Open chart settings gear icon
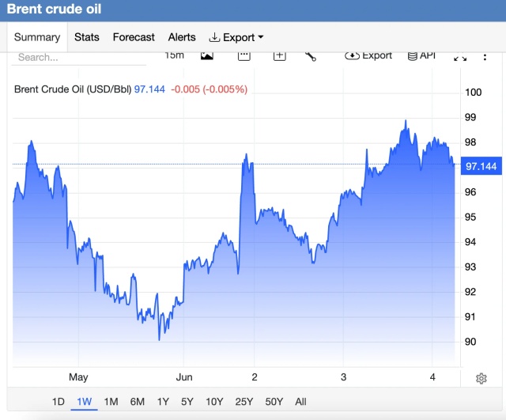The height and width of the screenshot is (420, 506). click(481, 378)
